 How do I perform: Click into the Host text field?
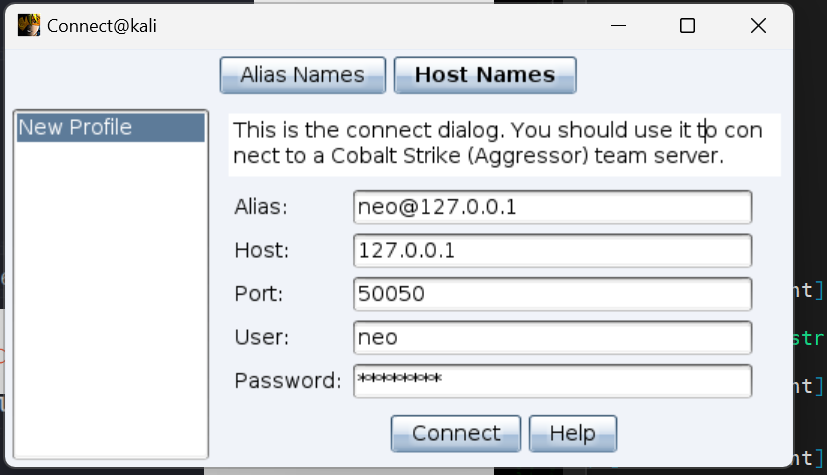click(x=551, y=250)
